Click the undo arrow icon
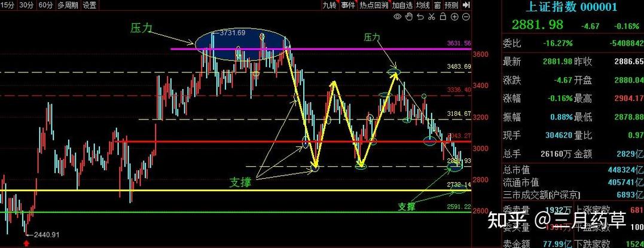 pos(420,16)
